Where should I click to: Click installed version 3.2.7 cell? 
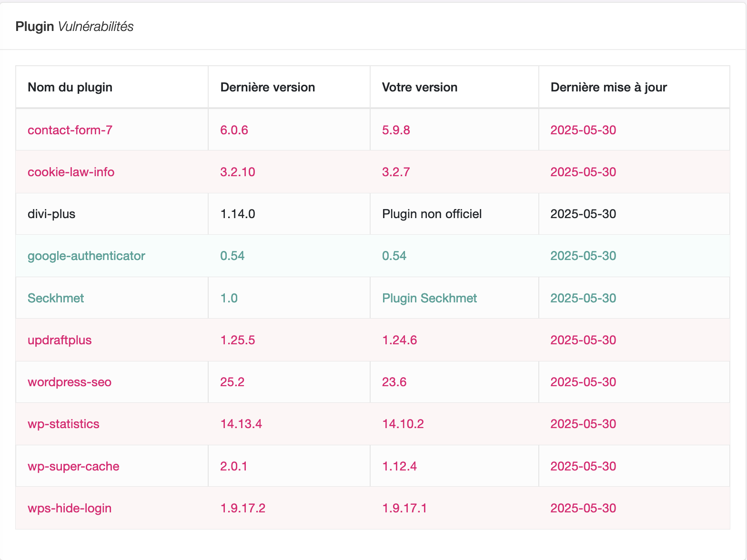click(396, 172)
